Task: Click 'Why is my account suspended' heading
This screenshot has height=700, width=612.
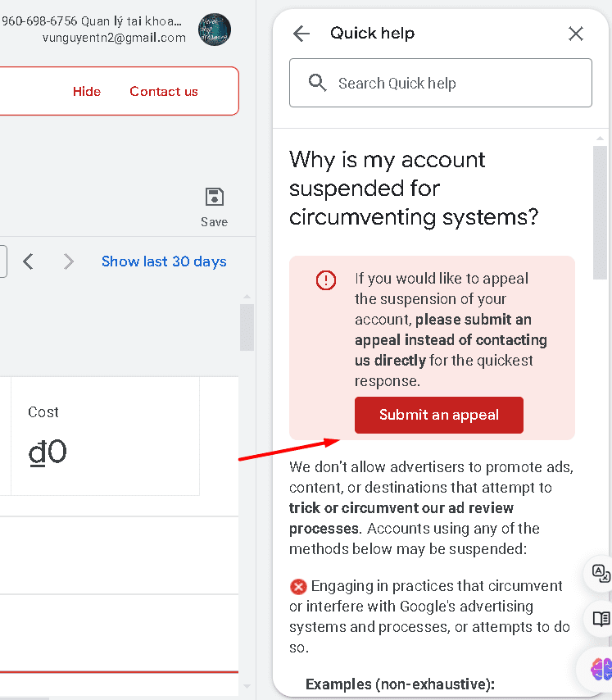Action: point(414,189)
